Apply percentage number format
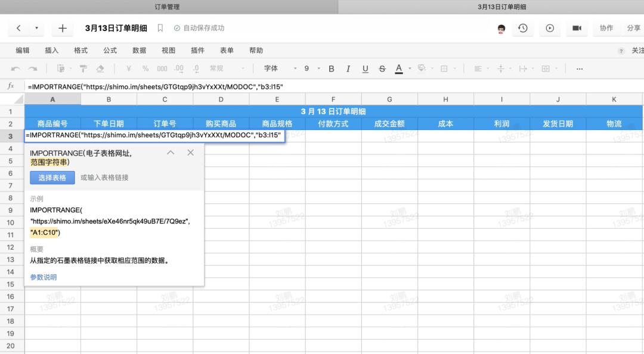The height and width of the screenshot is (354, 644). click(x=147, y=69)
